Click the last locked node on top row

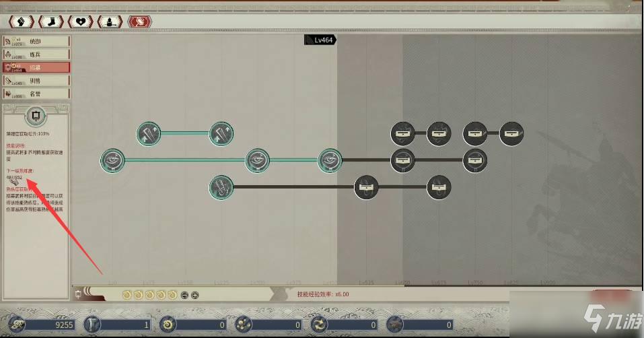511,133
